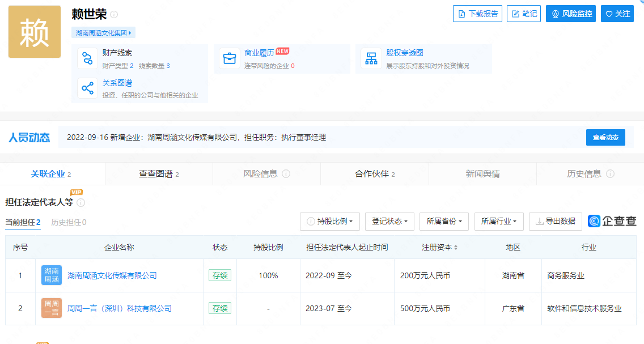Open 商业履历 link
Viewport: 644px width, 344px height.
tap(259, 53)
